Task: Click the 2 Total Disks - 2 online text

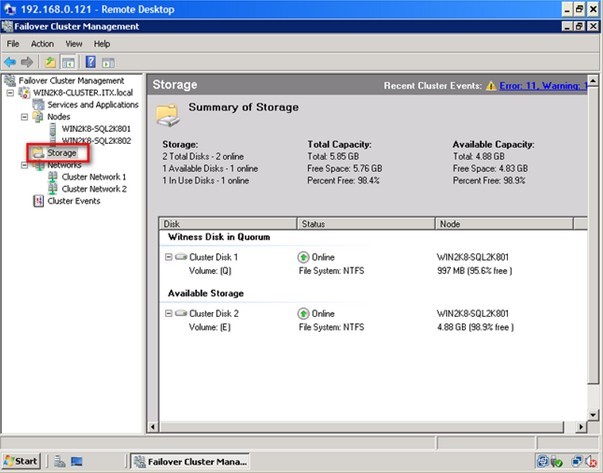Action: coord(203,157)
